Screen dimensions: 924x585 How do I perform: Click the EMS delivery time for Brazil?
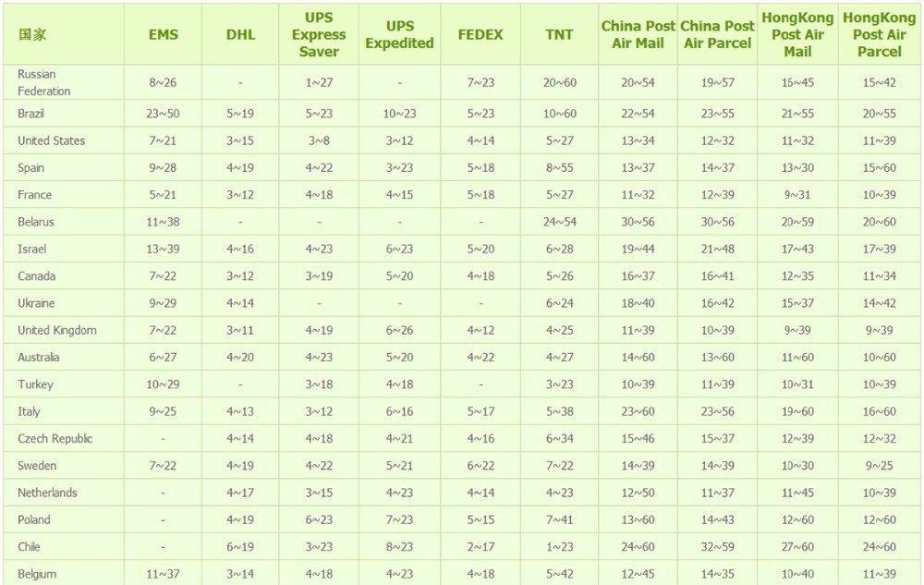163,114
